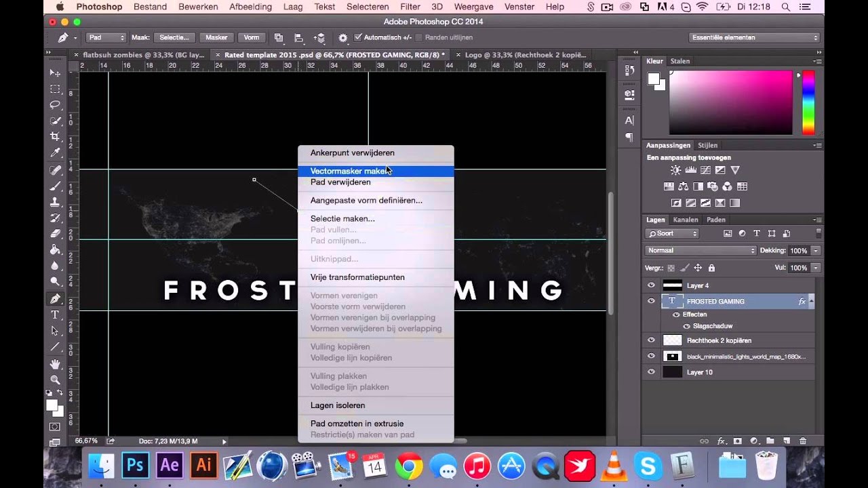Select the Move tool

tap(55, 73)
